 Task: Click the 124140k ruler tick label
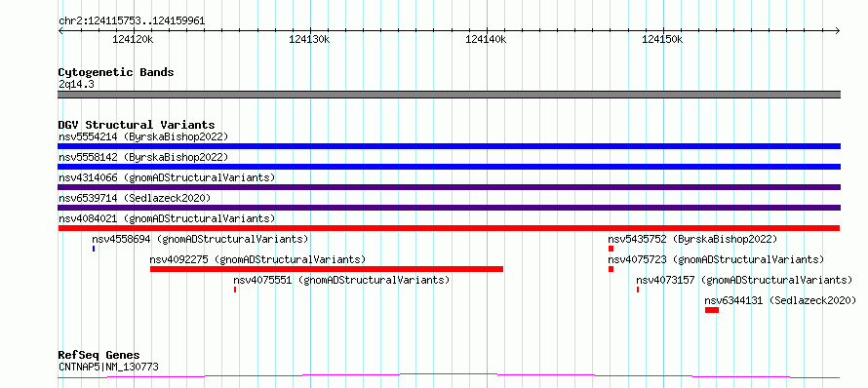tap(486, 39)
